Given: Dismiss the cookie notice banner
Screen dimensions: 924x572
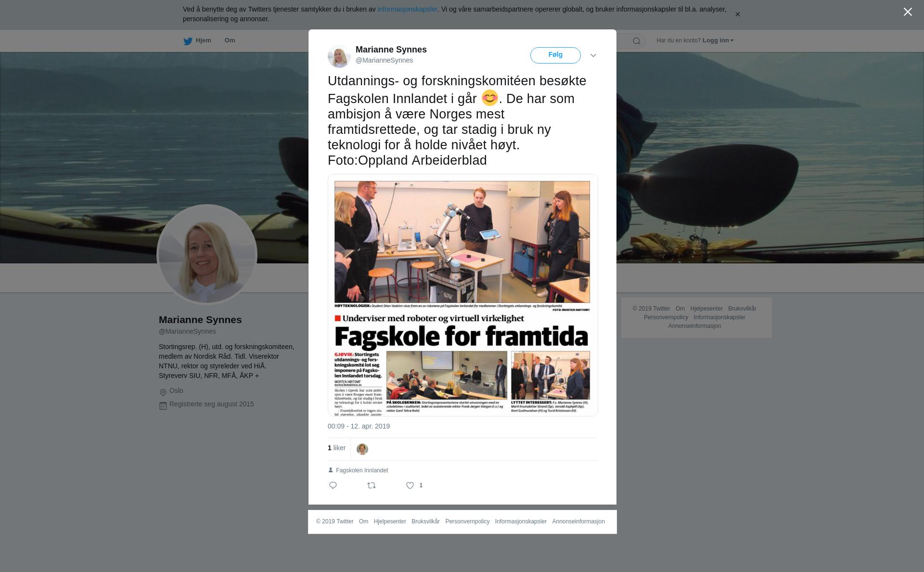Looking at the screenshot, I should click(x=737, y=14).
